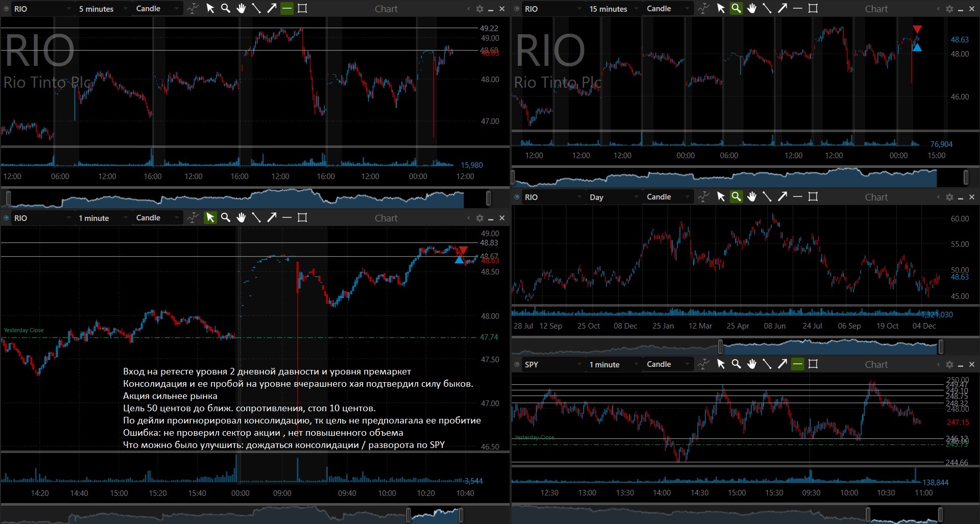Minimize the RIO 15 minutes chart panel
This screenshot has height=524, width=980.
pyautogui.click(x=961, y=10)
